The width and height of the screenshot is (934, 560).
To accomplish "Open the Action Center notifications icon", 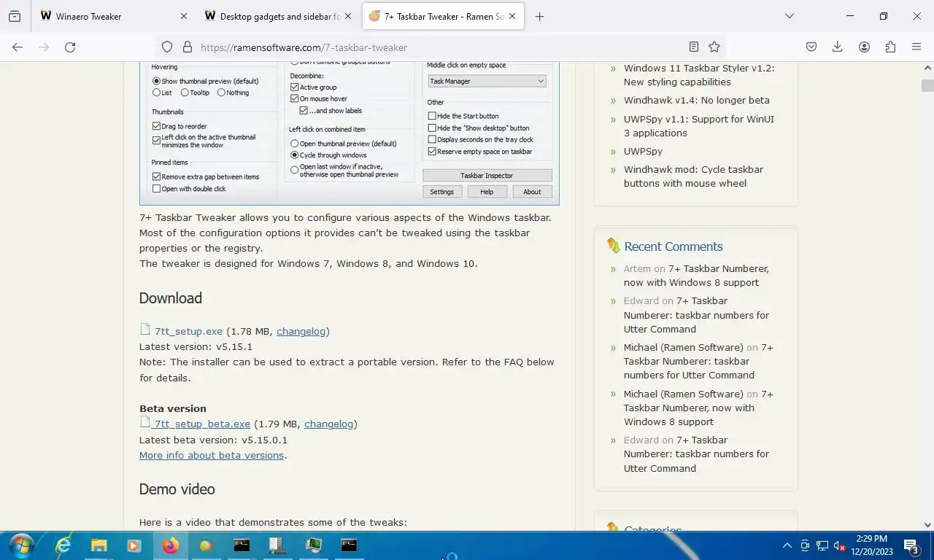I will 911,545.
